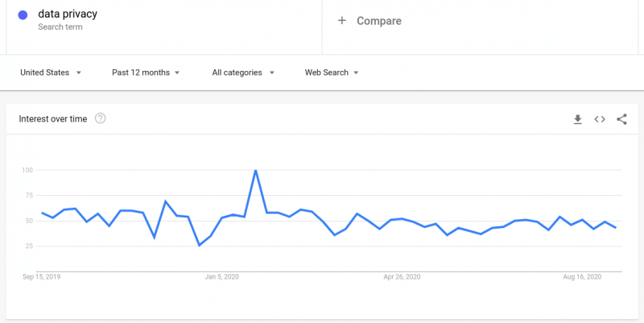Image resolution: width=644 pixels, height=323 pixels.
Task: Click the blue data privacy color dot
Action: 23,15
